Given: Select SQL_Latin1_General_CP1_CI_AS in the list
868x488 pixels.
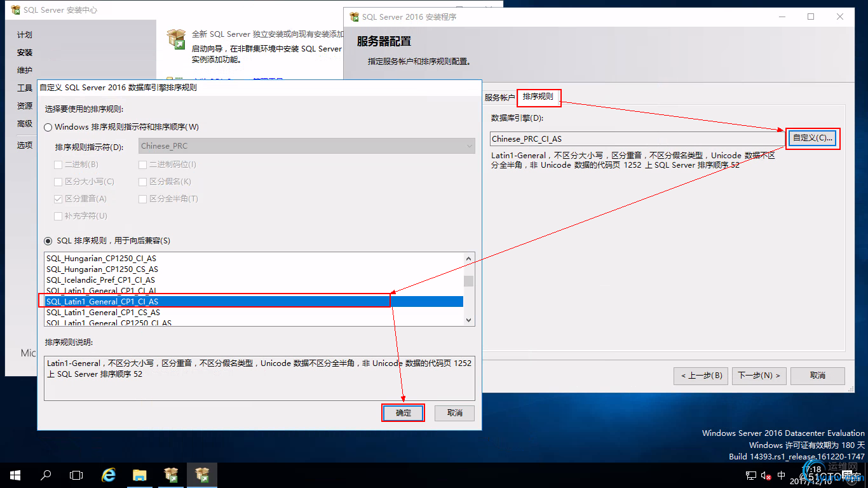Looking at the screenshot, I should pyautogui.click(x=254, y=302).
